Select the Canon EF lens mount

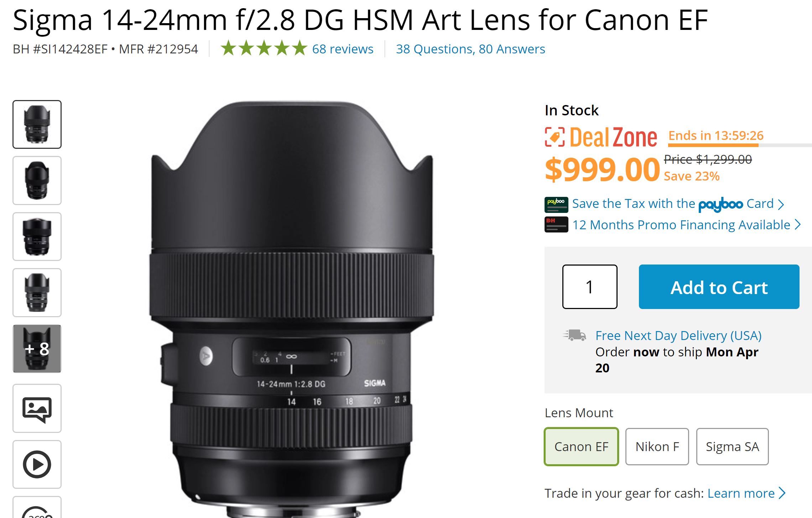(x=581, y=446)
